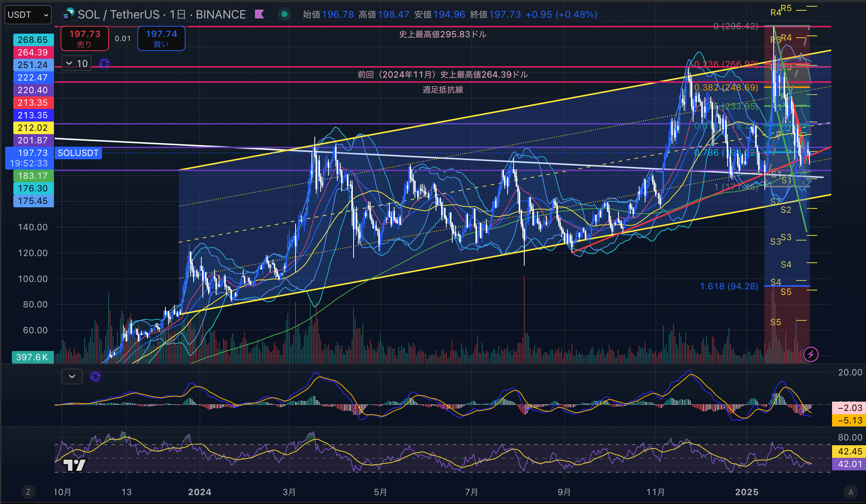Click the 197.73 売り sell button

tap(85, 38)
